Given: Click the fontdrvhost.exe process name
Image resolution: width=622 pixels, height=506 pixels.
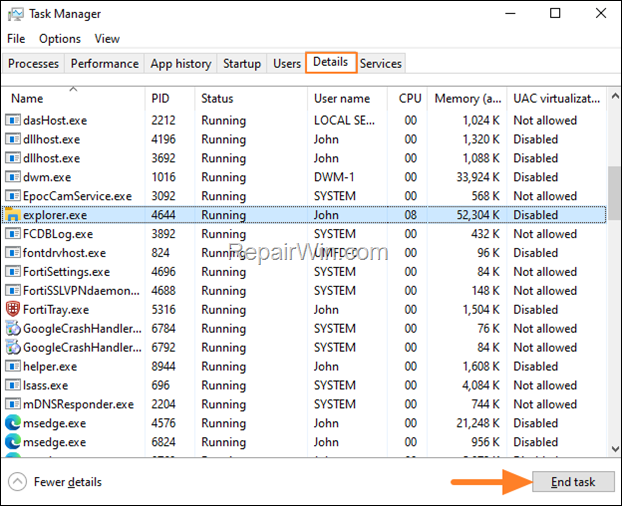Looking at the screenshot, I should tap(64, 253).
